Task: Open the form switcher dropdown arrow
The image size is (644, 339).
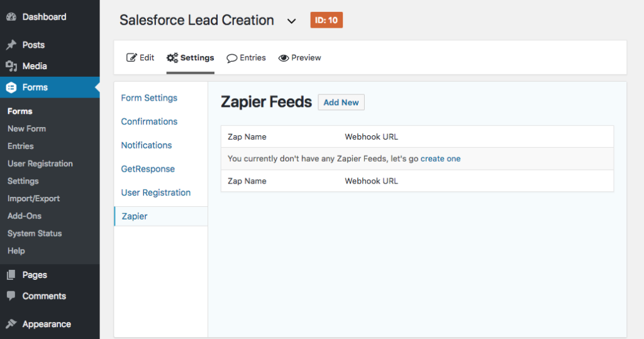Action: (292, 21)
